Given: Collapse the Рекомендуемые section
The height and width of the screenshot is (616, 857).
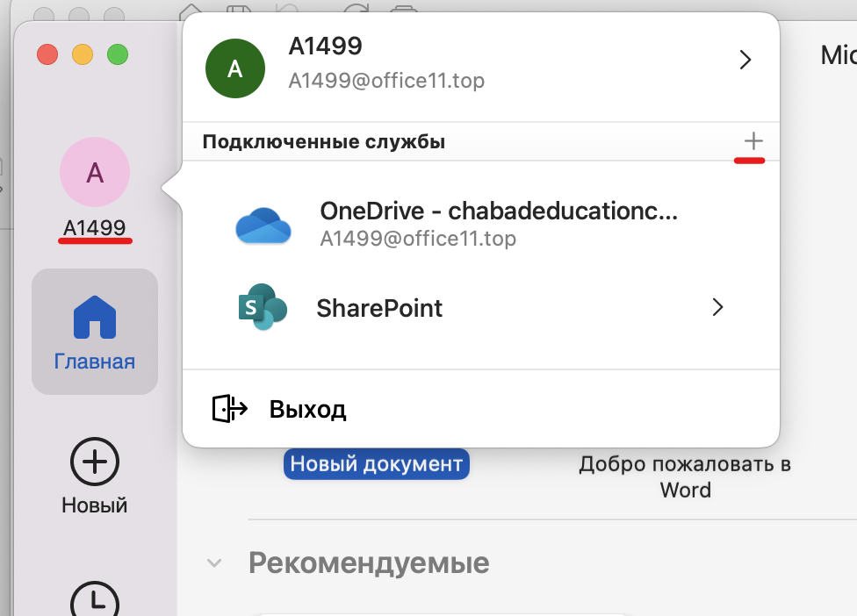Looking at the screenshot, I should click(x=214, y=562).
